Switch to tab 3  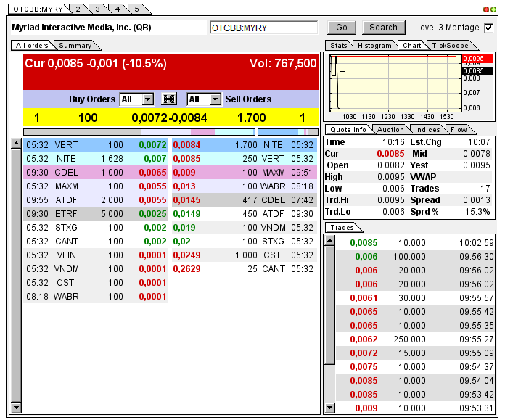click(97, 9)
